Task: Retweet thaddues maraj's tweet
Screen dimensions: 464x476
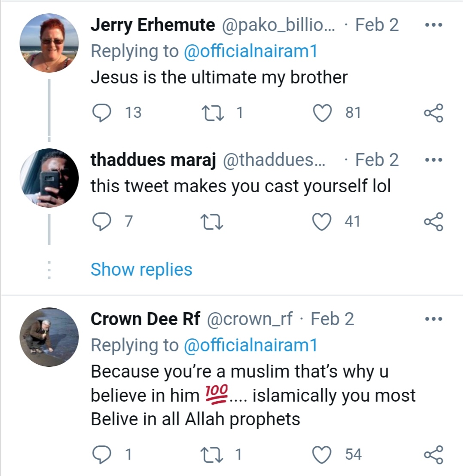Action: point(211,221)
